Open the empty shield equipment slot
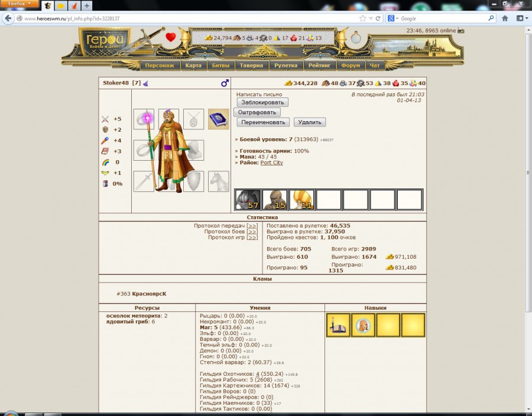The height and width of the screenshot is (416, 532). [194, 181]
